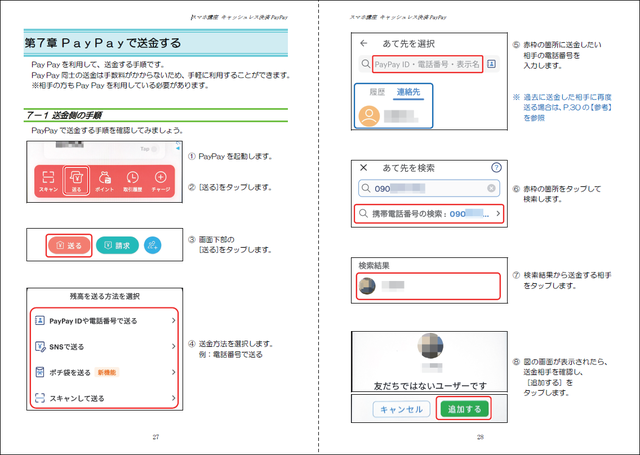Click the あて先を選択 title

[x=409, y=43]
